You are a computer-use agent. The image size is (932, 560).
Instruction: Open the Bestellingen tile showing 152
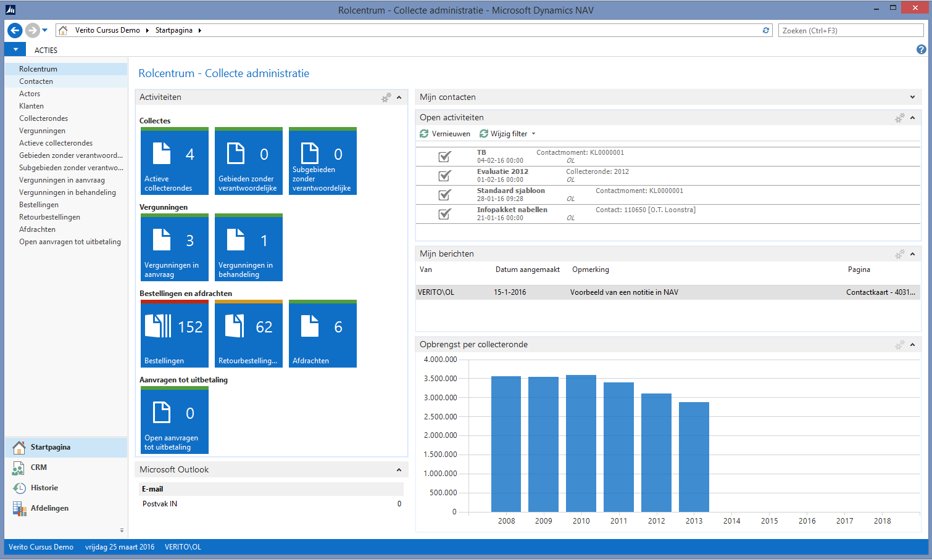175,334
